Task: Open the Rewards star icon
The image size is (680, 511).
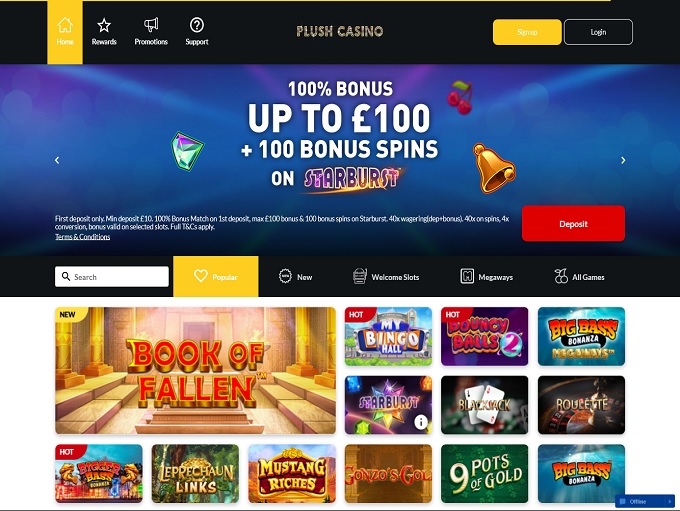Action: (x=104, y=26)
